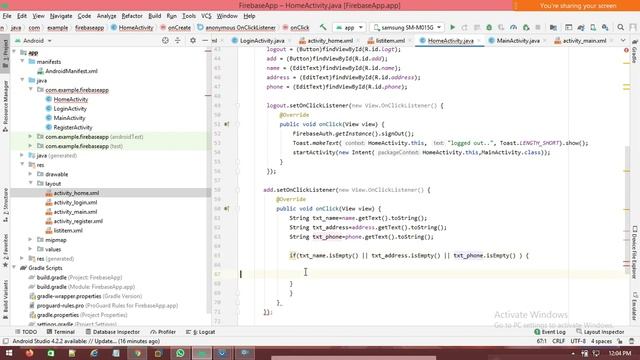Open the Refactor menu

[132, 16]
